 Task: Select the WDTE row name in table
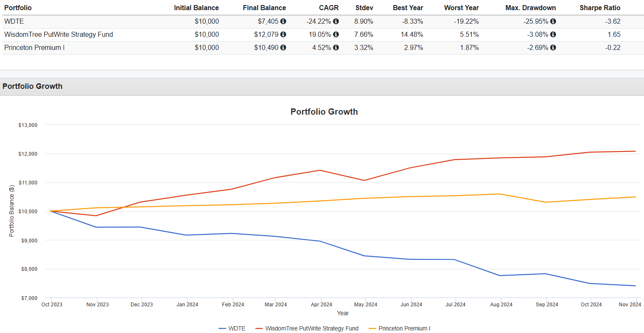pos(14,21)
